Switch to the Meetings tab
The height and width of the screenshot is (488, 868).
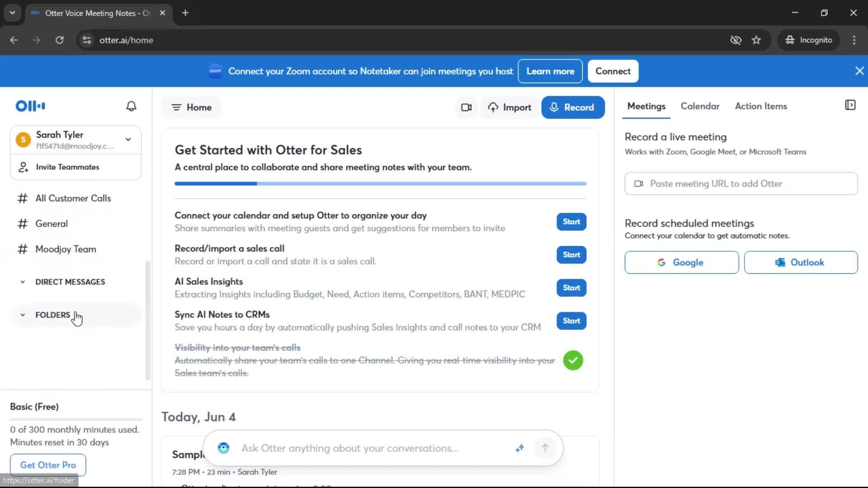click(x=646, y=106)
